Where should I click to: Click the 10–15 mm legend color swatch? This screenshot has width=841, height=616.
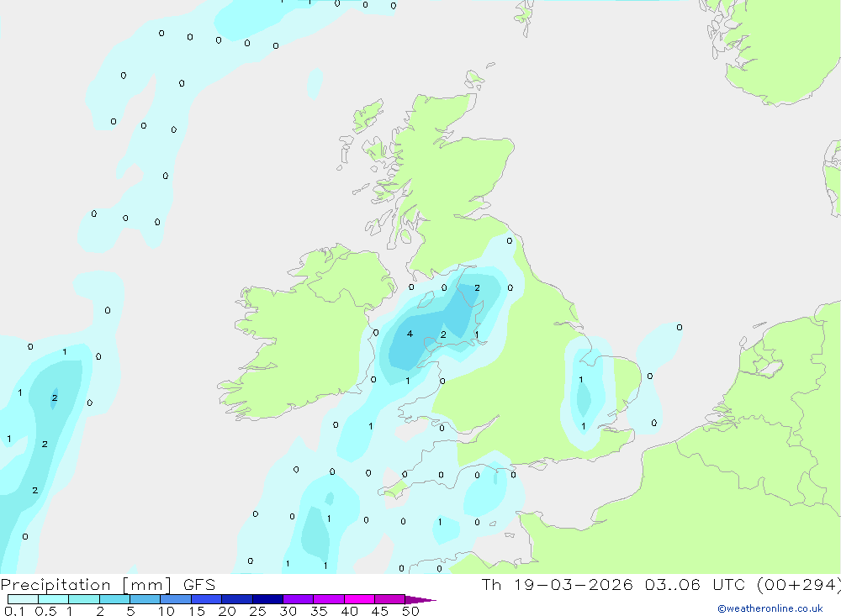pyautogui.click(x=176, y=599)
